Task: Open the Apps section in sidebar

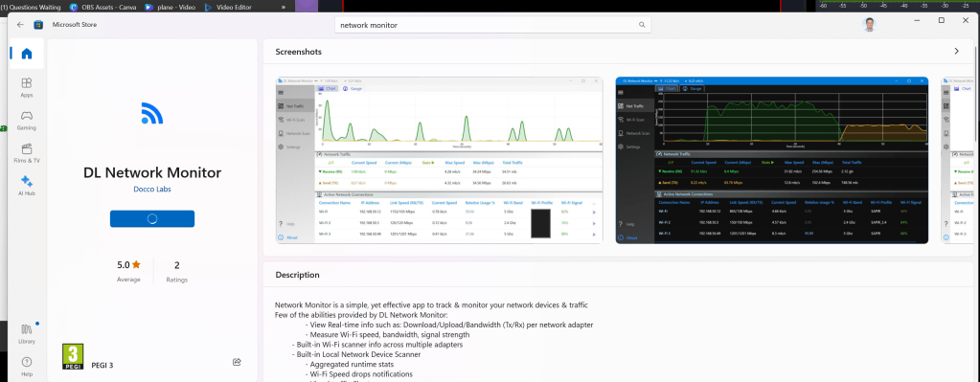Action: point(27,87)
